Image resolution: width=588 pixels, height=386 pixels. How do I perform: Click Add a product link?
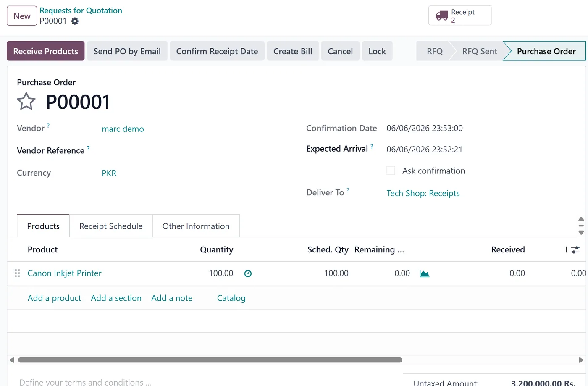[54, 298]
